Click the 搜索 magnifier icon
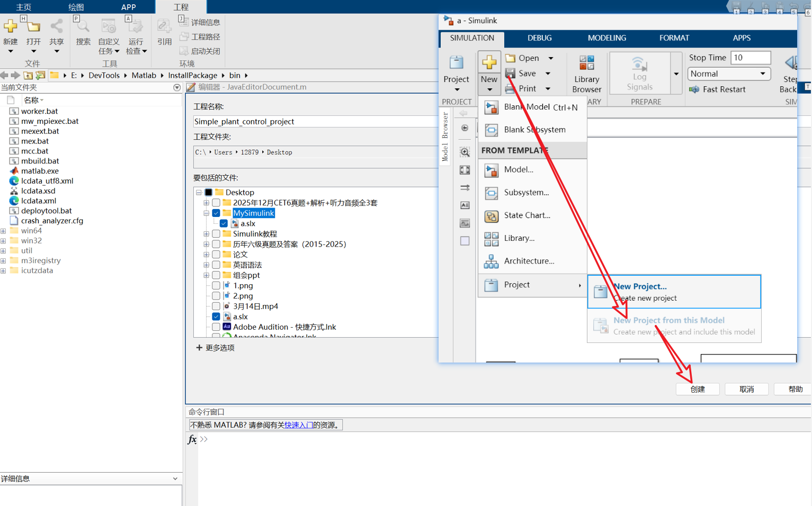 (83, 26)
